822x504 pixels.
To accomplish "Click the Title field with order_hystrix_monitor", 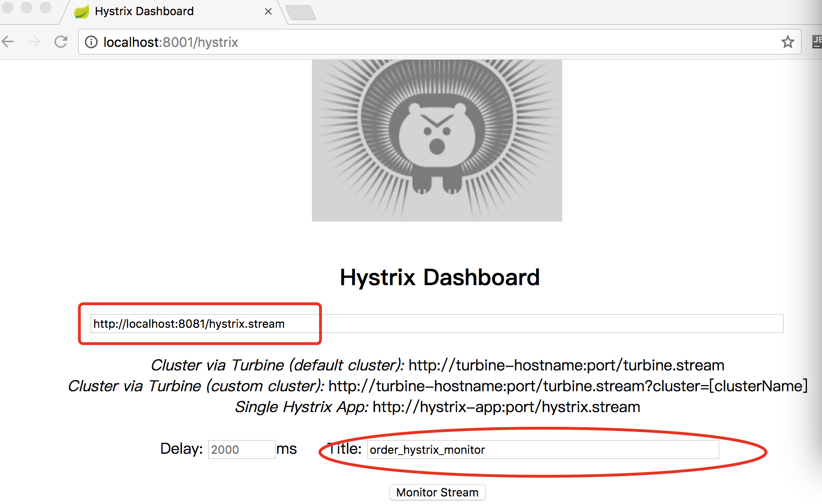I will point(543,450).
